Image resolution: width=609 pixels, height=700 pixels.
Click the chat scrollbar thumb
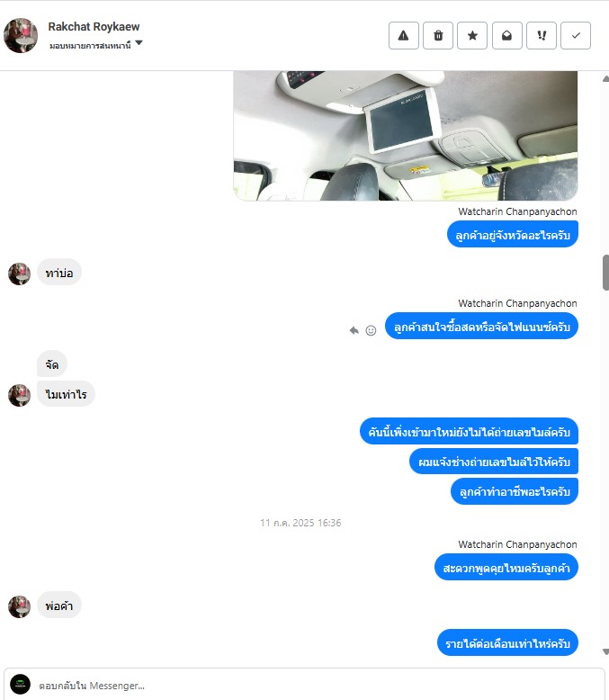point(606,273)
